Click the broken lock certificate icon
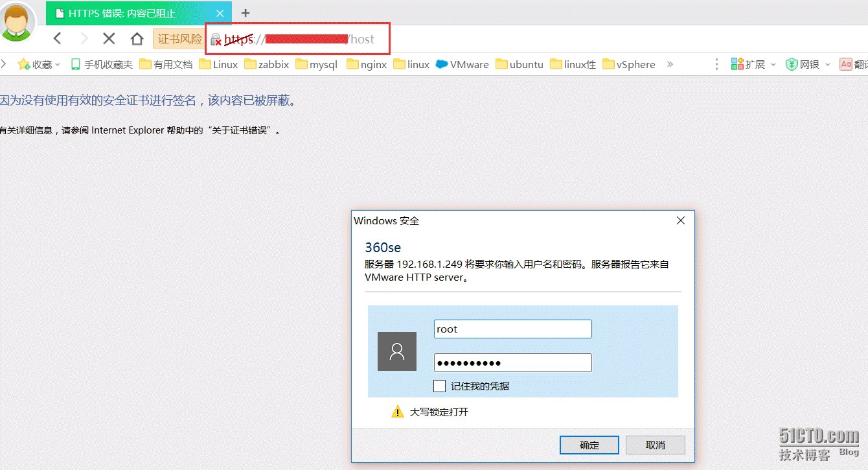Viewport: 868px width, 470px height. (x=216, y=40)
